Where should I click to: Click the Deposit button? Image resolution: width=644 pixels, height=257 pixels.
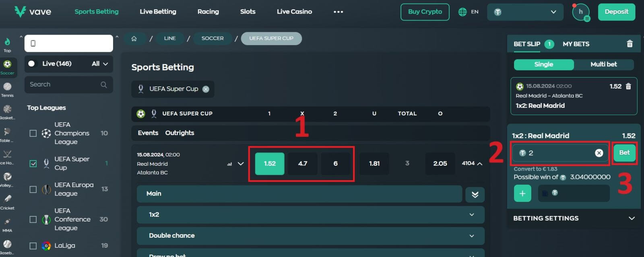[x=616, y=12]
